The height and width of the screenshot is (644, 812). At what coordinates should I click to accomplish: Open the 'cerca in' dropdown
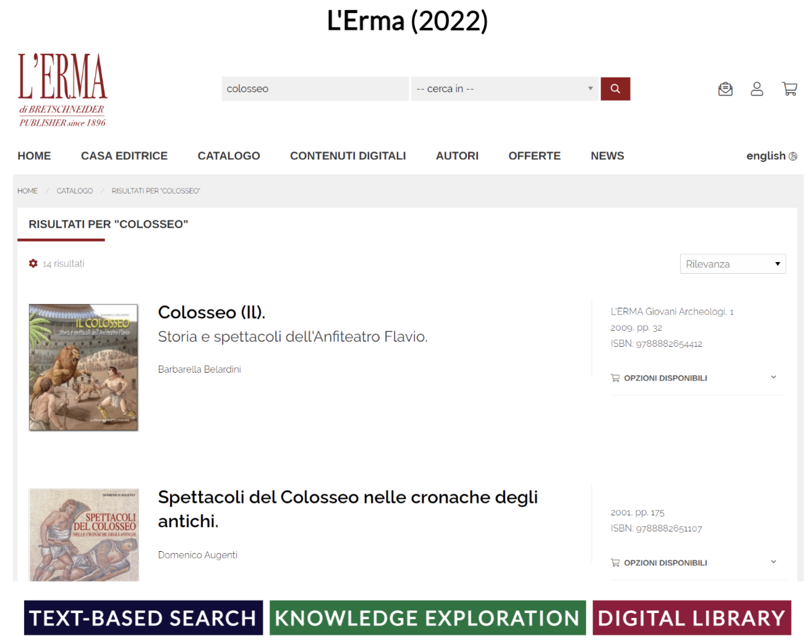coord(504,89)
